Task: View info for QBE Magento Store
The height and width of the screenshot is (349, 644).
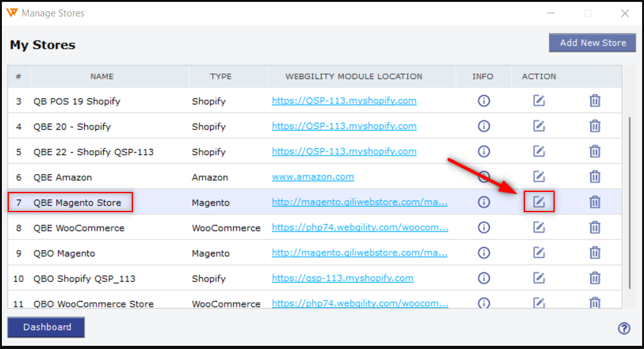Action: pyautogui.click(x=484, y=202)
